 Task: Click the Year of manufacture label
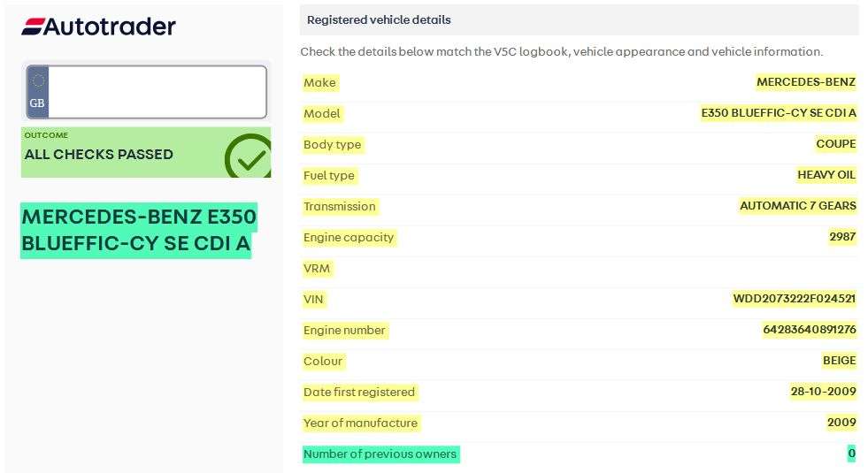(x=360, y=423)
